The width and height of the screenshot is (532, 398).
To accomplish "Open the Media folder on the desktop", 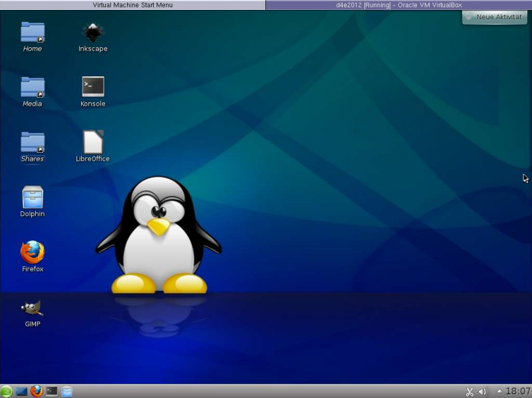I will [33, 92].
